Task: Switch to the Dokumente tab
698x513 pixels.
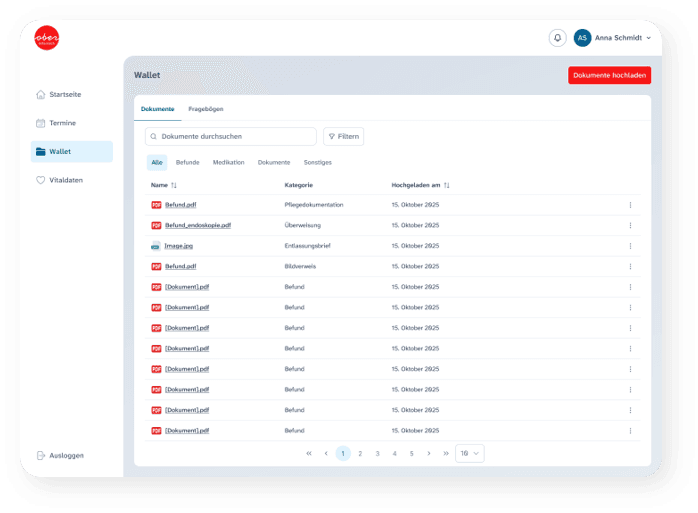Action: [158, 109]
